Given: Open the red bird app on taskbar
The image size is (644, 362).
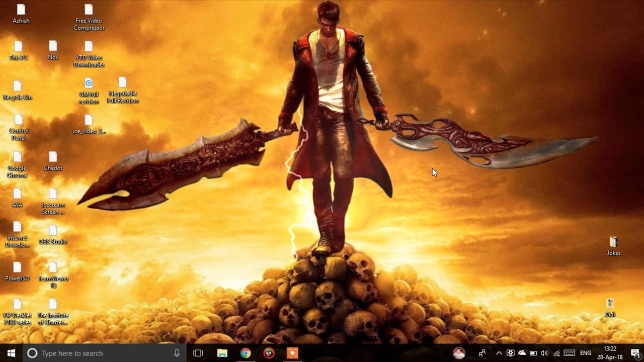Looking at the screenshot, I should [269, 353].
